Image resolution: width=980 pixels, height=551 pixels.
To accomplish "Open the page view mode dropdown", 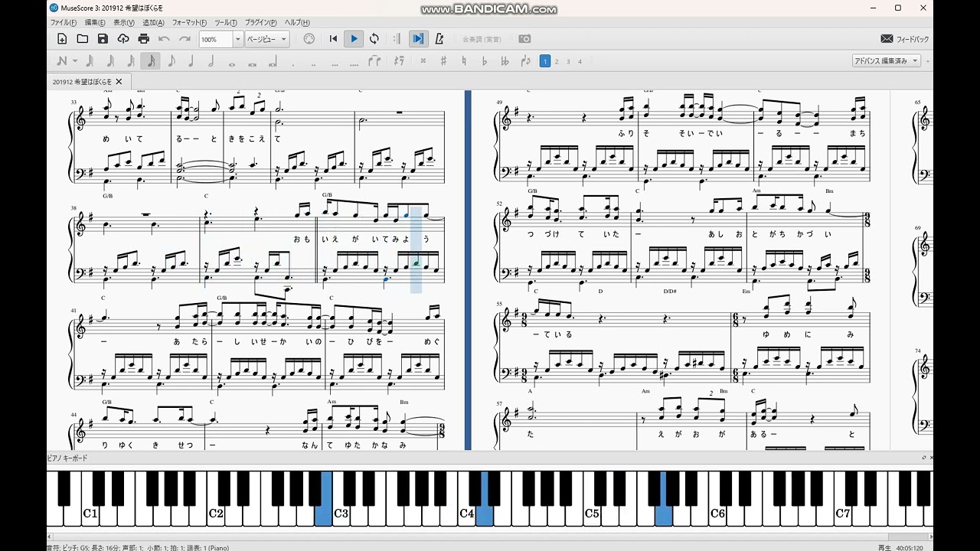I will [266, 39].
